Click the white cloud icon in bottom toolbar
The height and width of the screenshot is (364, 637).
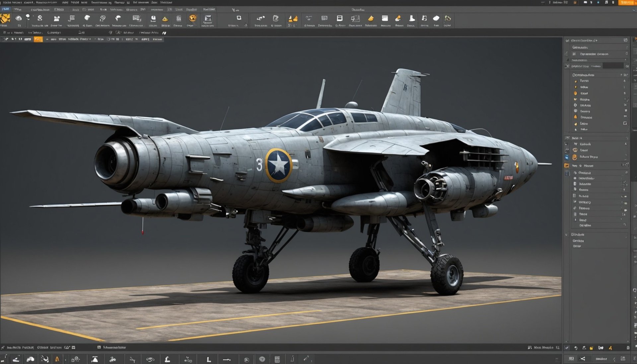[x=30, y=359]
